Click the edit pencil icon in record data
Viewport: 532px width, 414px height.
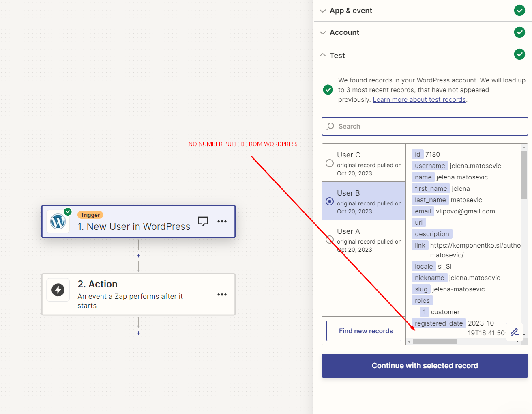(x=515, y=332)
